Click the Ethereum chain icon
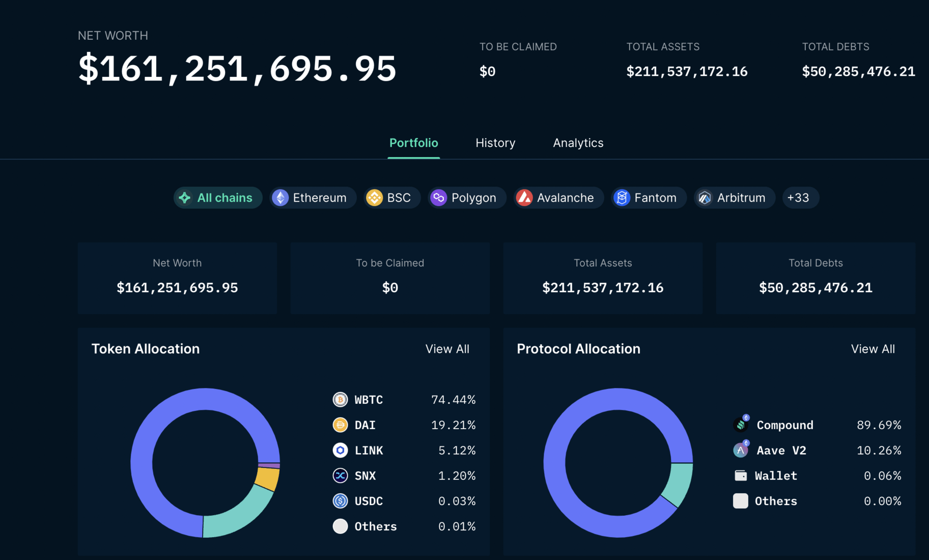The width and height of the screenshot is (929, 560). tap(280, 198)
